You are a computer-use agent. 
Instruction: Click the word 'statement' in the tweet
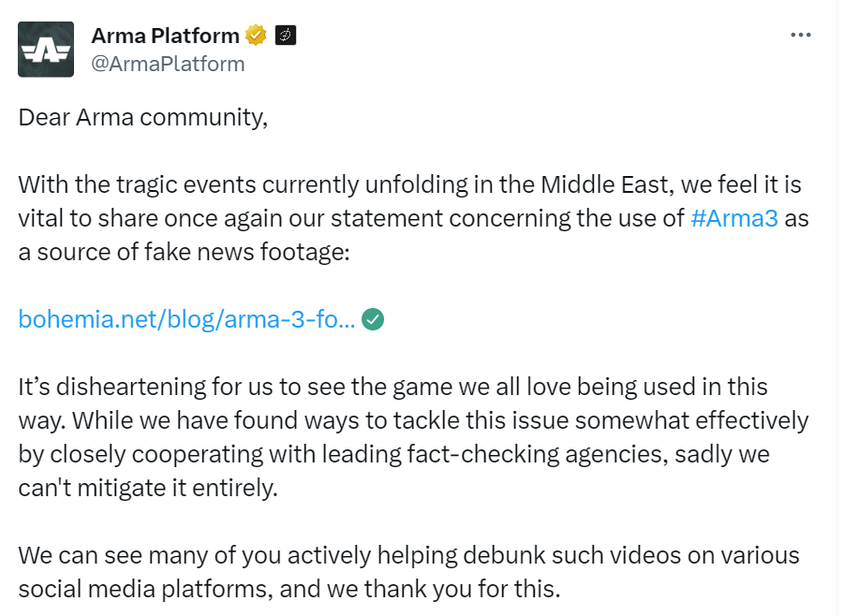(387, 218)
